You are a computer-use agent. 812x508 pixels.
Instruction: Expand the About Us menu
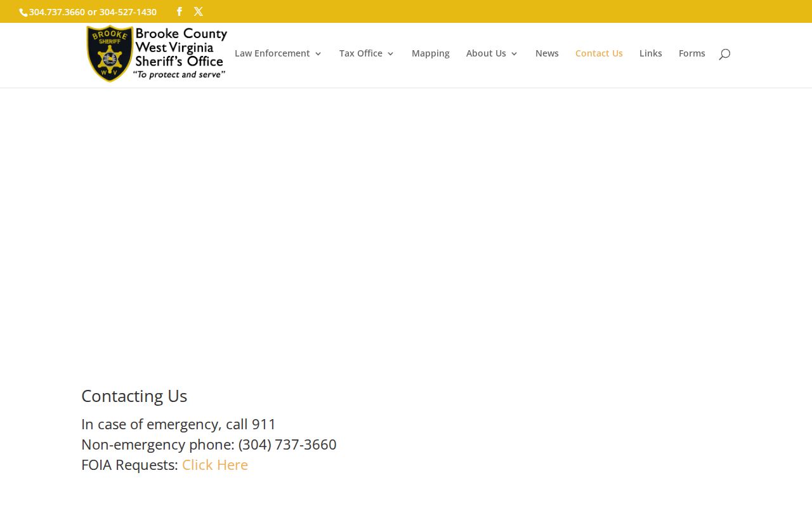coord(492,53)
